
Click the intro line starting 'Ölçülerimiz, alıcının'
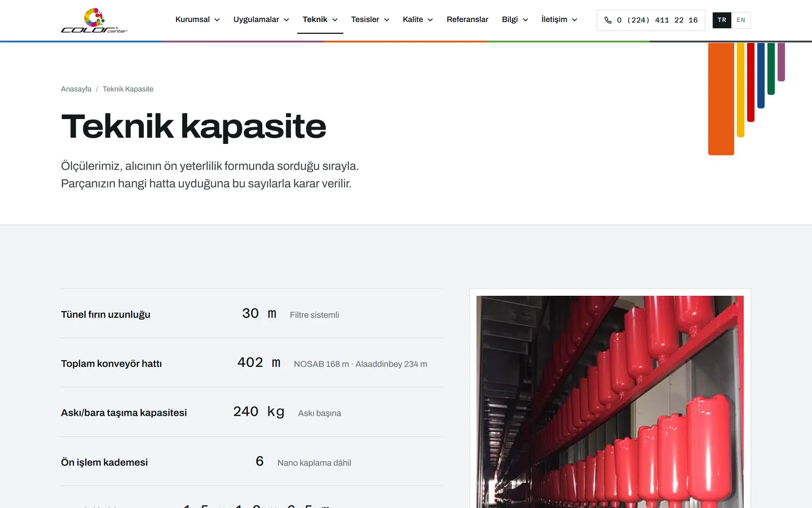[210, 166]
